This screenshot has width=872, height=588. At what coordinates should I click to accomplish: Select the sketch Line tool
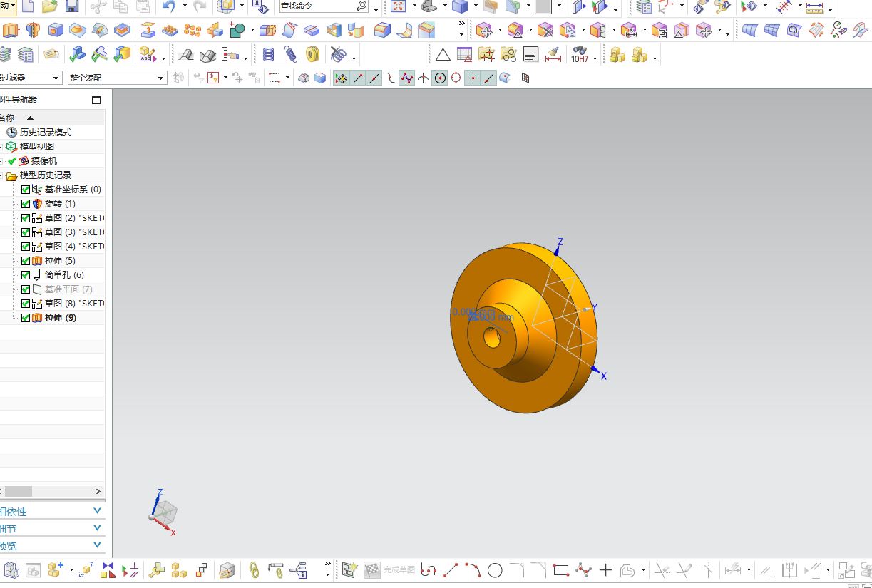tap(451, 570)
